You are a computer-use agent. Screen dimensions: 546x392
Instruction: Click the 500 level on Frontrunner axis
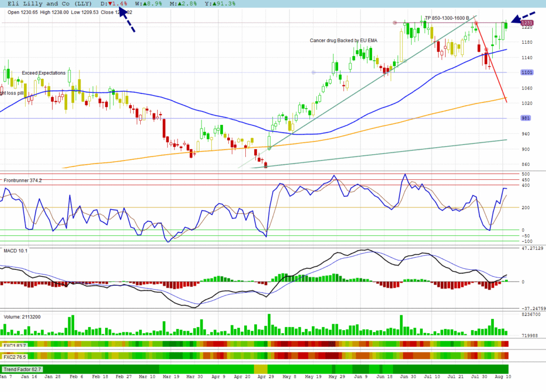tap(525, 174)
